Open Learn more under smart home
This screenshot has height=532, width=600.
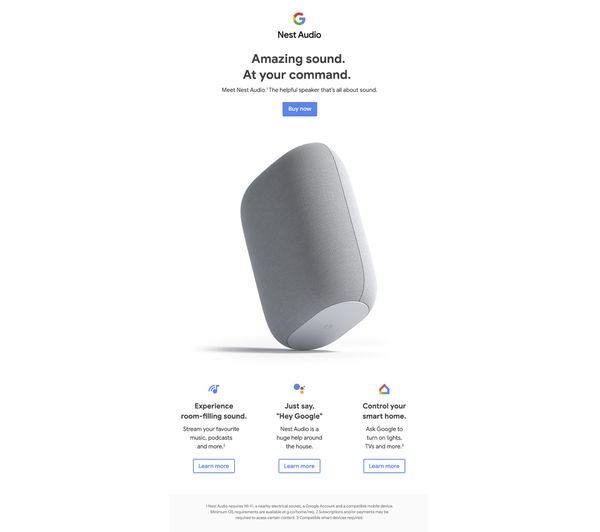tap(384, 466)
